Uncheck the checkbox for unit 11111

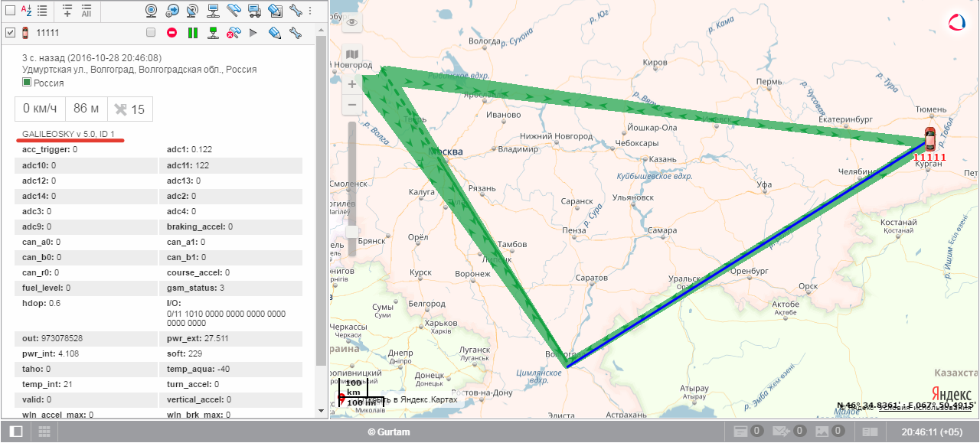[x=11, y=33]
